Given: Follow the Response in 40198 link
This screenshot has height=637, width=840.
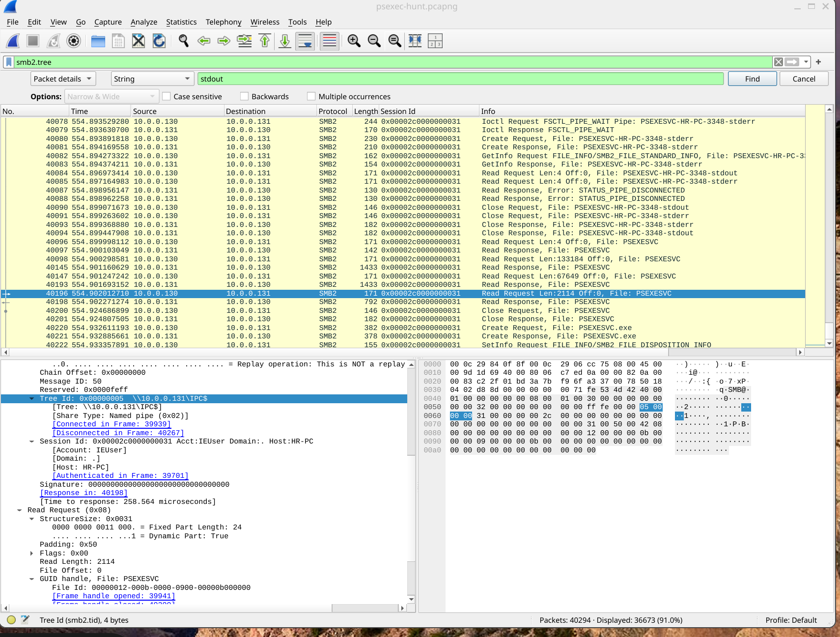Looking at the screenshot, I should (x=83, y=493).
